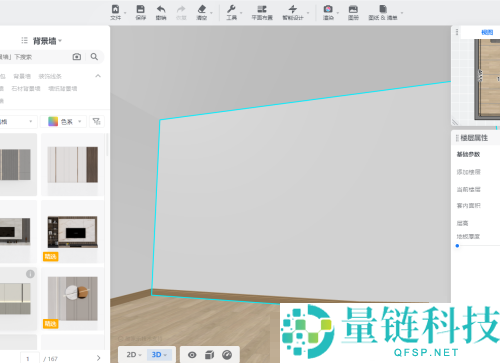The image size is (500, 363).
Task: Click the 当前楼层 label
Action: click(x=468, y=189)
